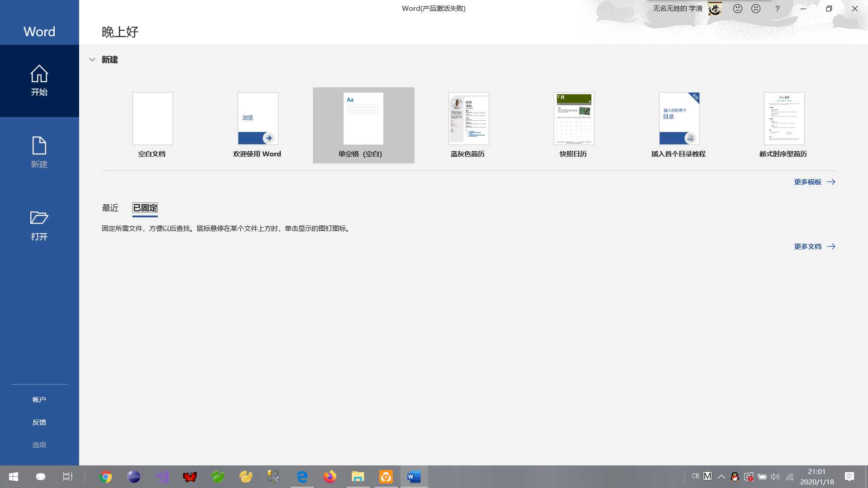This screenshot has width=868, height=488.
Task: Open the 帐户 account page
Action: coord(39,400)
